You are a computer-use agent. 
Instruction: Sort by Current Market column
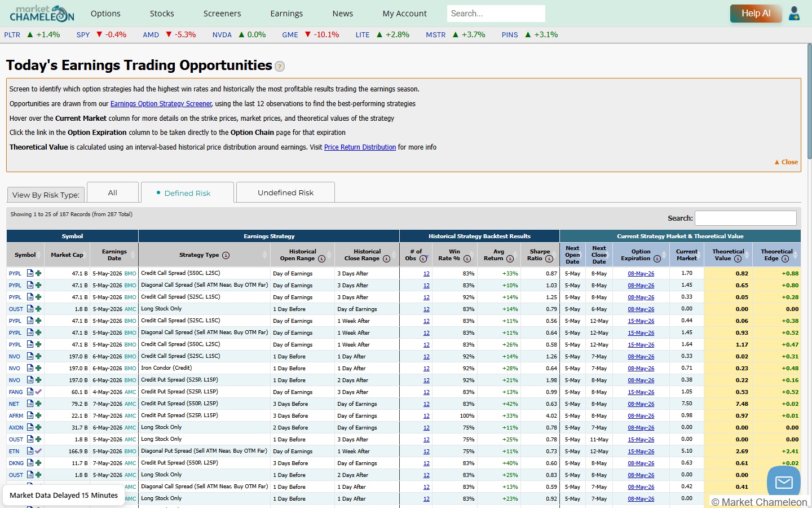tap(687, 255)
